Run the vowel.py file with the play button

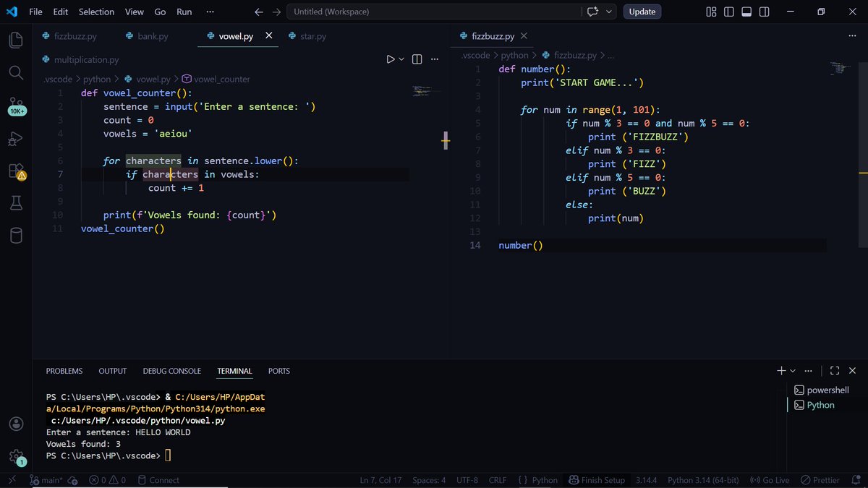(x=390, y=59)
